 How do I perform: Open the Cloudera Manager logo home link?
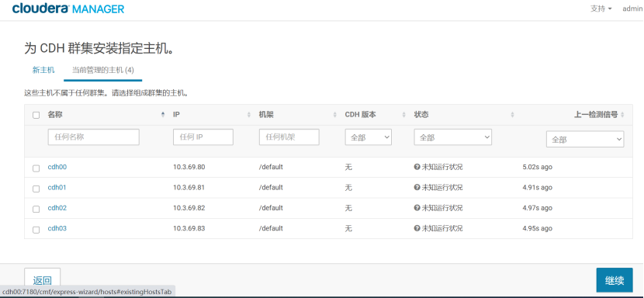pyautogui.click(x=68, y=9)
